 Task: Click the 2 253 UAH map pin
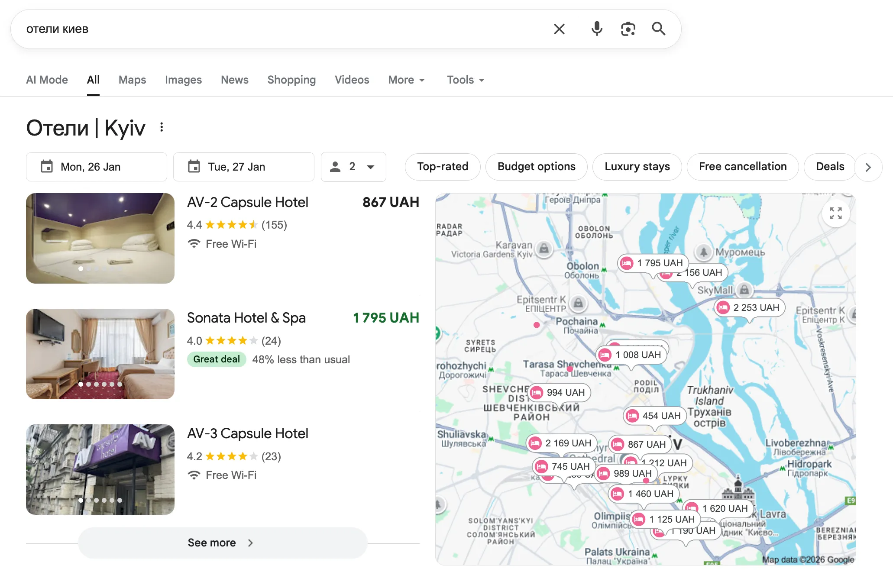point(749,308)
